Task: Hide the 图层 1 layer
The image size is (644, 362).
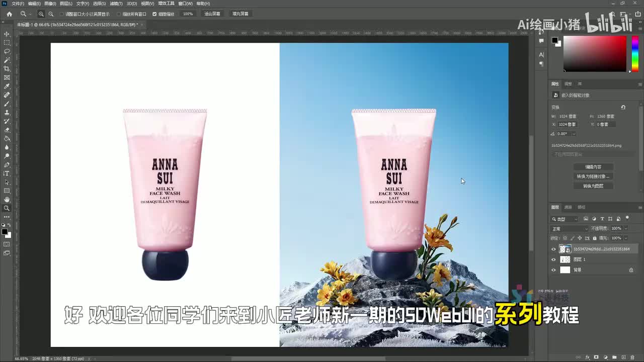Action: pyautogui.click(x=554, y=259)
